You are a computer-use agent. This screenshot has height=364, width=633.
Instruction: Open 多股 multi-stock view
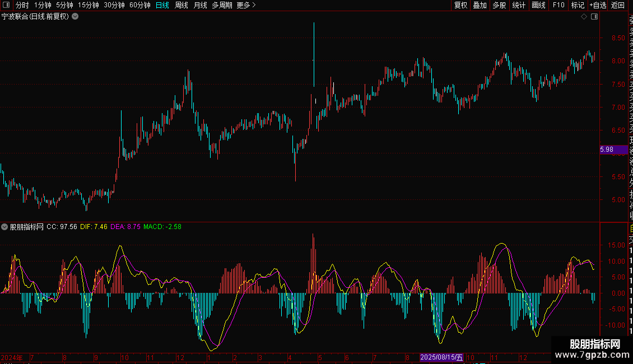coord(499,5)
